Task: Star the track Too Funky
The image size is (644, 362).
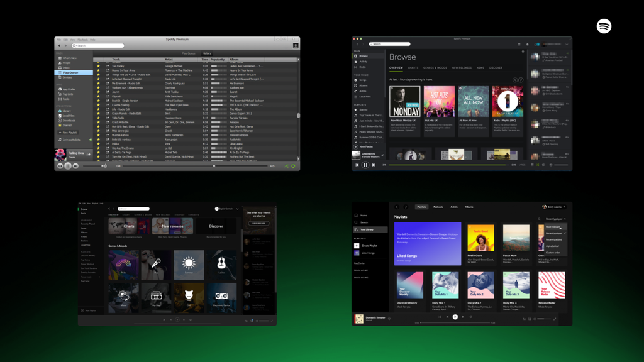Action: tap(98, 66)
